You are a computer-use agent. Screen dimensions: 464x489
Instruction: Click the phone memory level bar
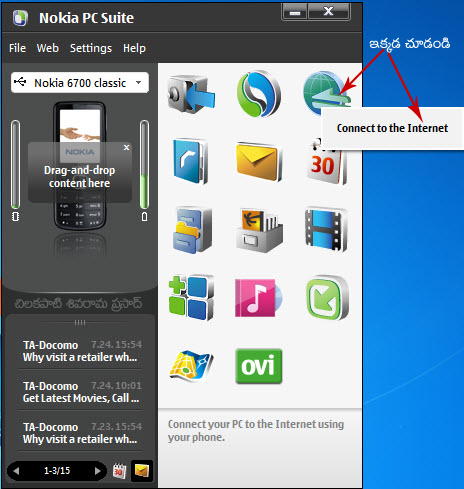point(15,165)
